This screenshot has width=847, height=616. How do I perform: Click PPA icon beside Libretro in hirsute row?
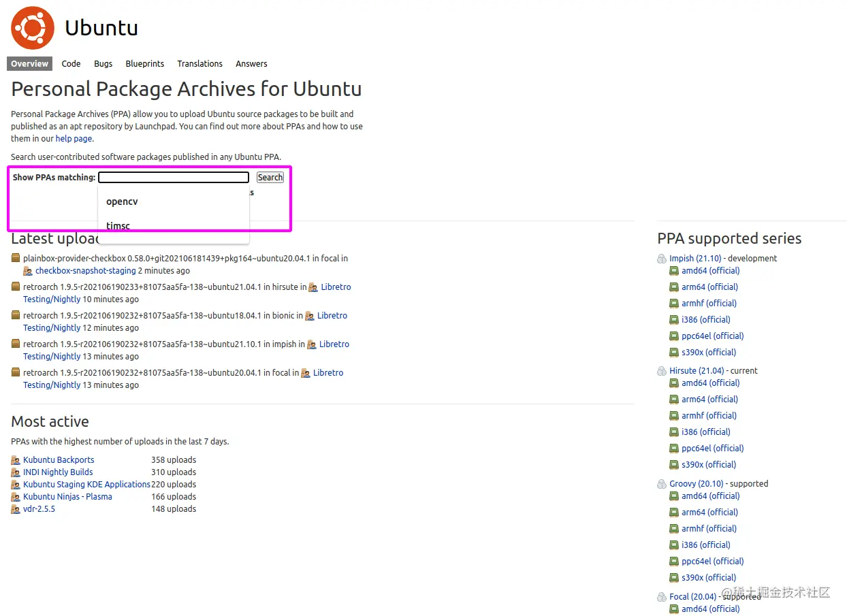pos(313,287)
